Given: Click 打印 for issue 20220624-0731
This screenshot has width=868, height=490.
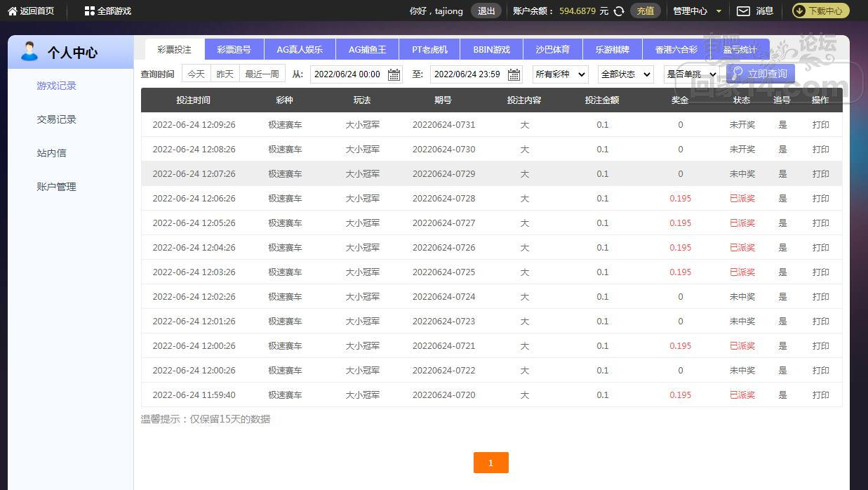Looking at the screenshot, I should tap(820, 125).
